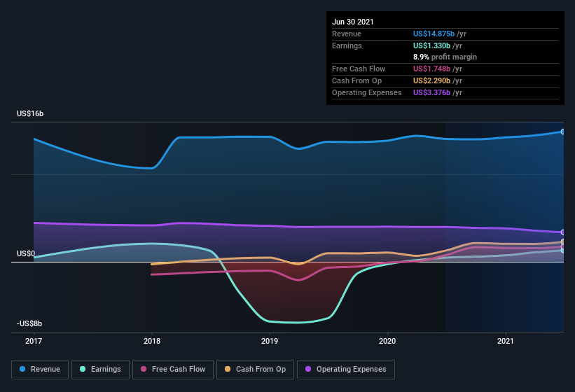Click the 2017 x-axis label
Screen dimensions: 575x392
click(34, 341)
